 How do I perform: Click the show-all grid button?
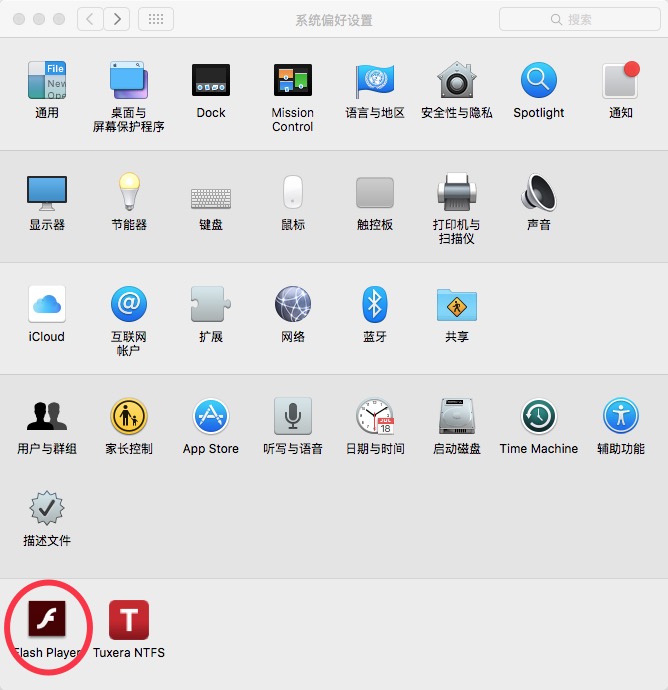pos(156,19)
